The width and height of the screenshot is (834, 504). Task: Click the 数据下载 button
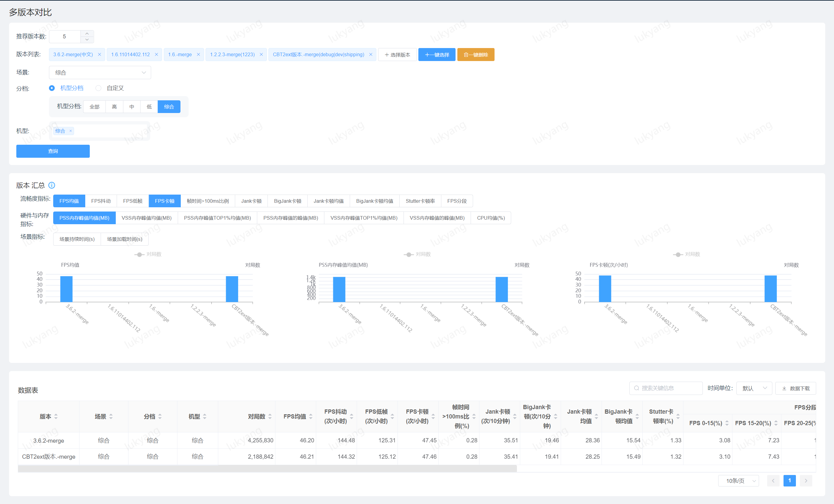[796, 388]
